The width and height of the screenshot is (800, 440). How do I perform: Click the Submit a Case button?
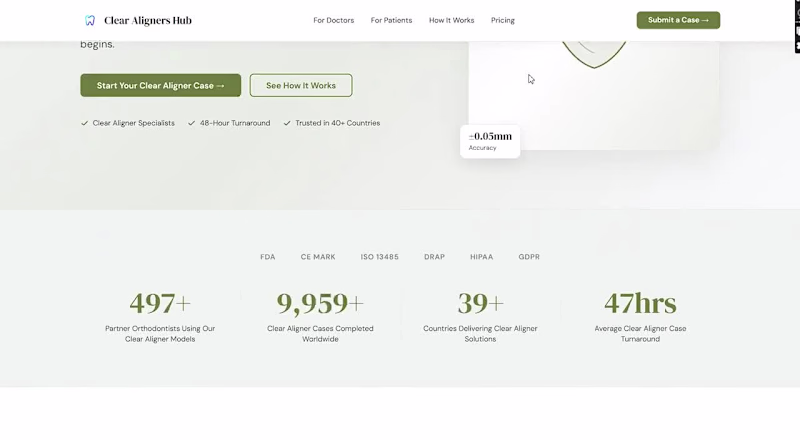(x=678, y=20)
